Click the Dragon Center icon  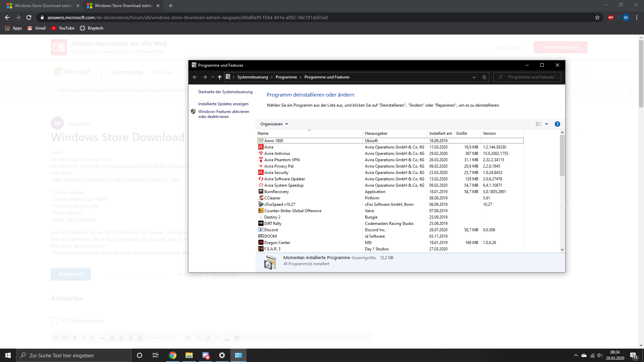[x=261, y=243]
